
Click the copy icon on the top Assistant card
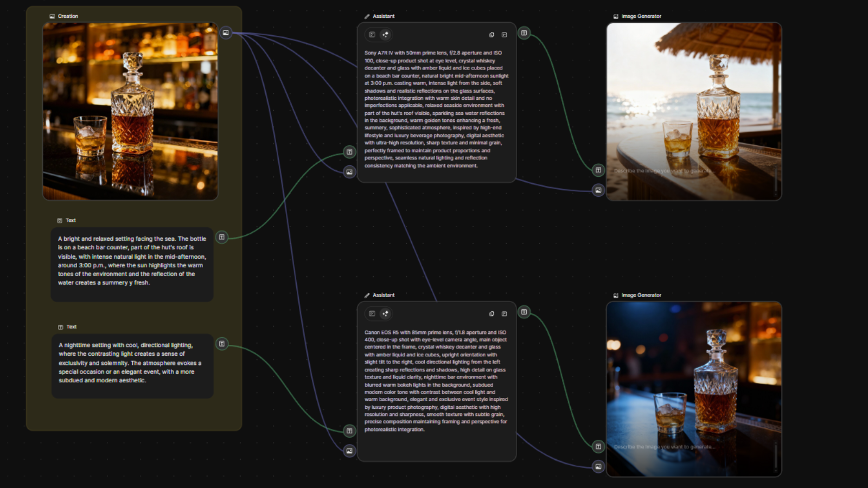coord(491,34)
